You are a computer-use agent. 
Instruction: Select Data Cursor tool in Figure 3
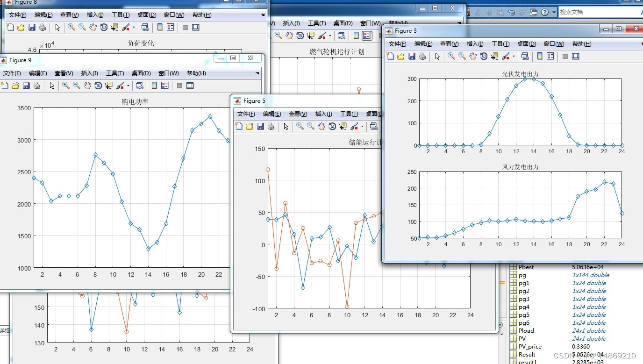[x=494, y=57]
